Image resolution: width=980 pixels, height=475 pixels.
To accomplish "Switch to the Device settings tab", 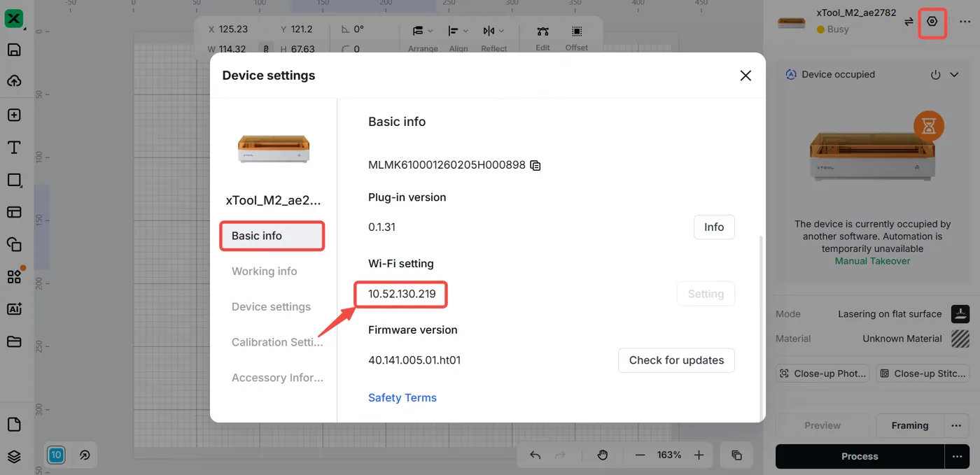I will pos(272,307).
